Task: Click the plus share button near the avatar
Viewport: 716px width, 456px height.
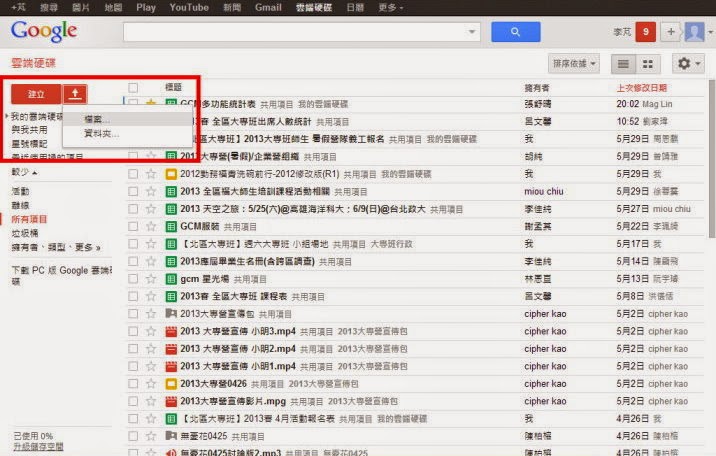Action: click(671, 31)
